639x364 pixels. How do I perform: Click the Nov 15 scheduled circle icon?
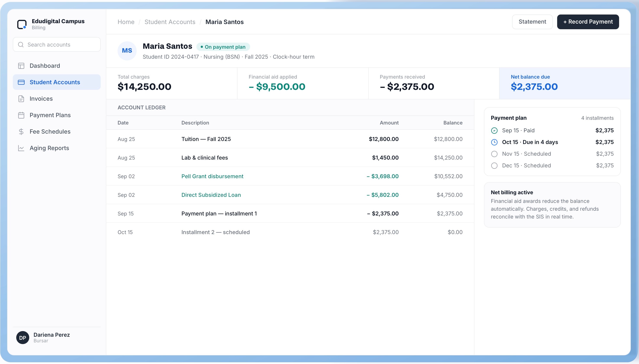(494, 154)
